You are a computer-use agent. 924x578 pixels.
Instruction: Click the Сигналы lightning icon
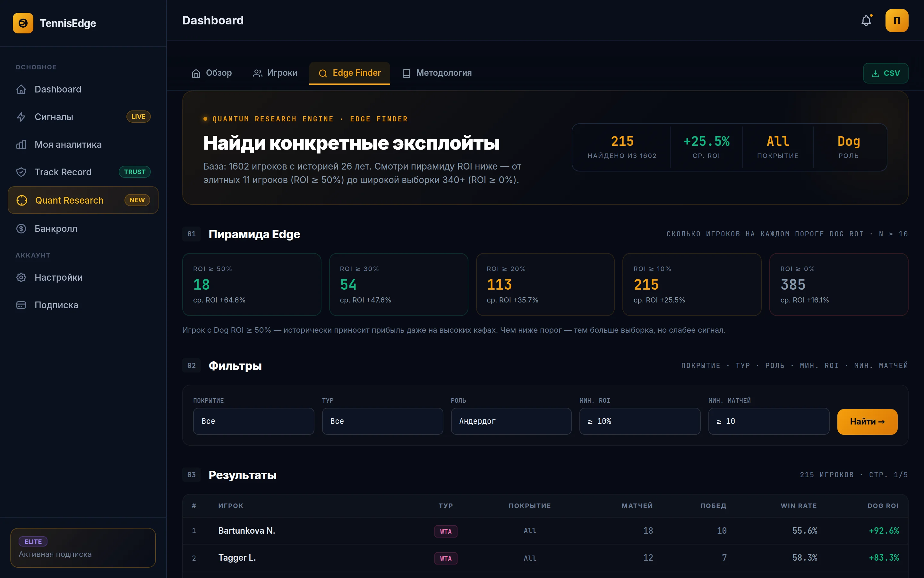(21, 117)
